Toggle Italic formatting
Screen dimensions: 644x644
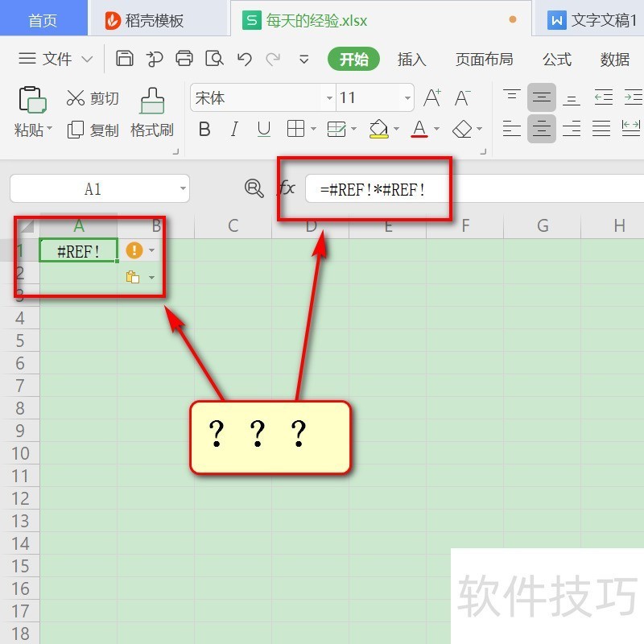click(234, 130)
